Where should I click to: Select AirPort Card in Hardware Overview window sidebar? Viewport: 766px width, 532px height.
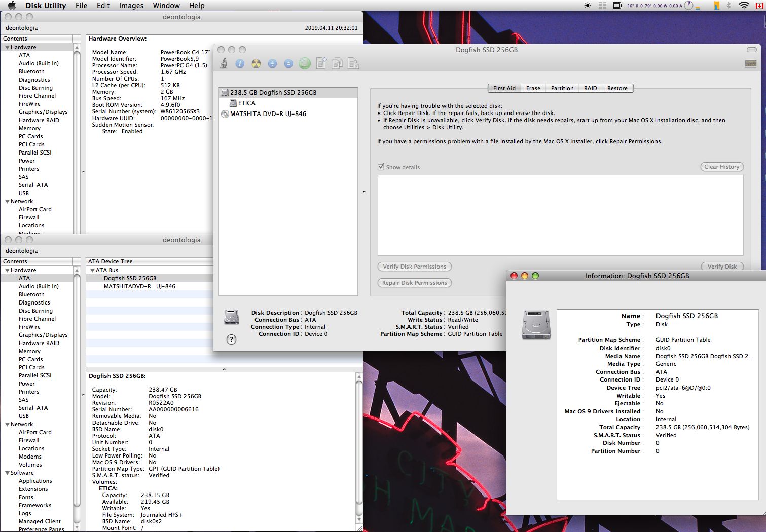click(35, 209)
